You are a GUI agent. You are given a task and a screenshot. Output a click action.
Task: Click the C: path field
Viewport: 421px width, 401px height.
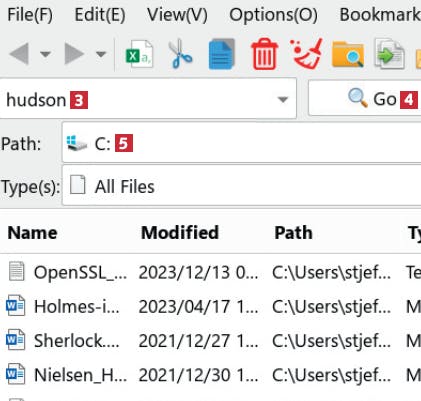click(x=241, y=143)
